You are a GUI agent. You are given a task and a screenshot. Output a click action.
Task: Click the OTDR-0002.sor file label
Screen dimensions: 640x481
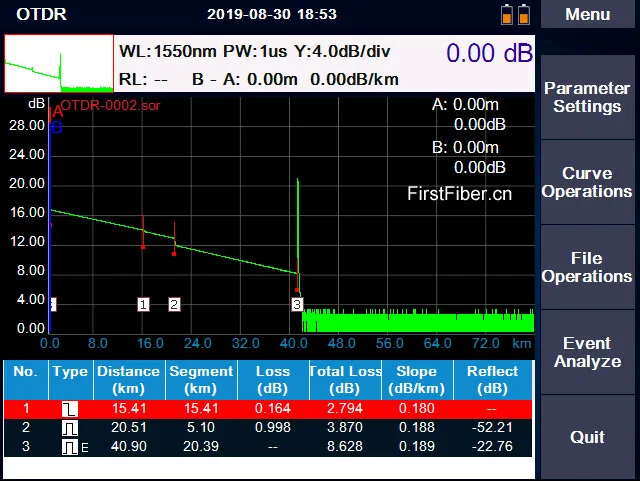(110, 105)
